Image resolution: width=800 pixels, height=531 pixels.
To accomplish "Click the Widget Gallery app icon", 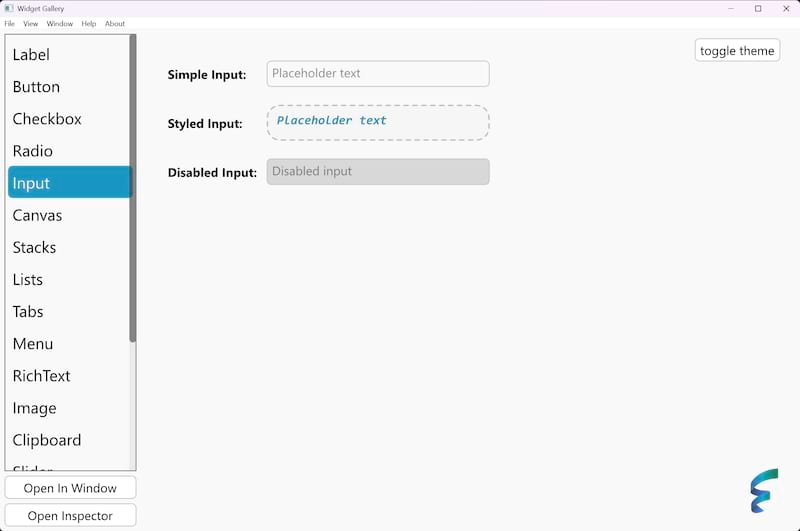I will (9, 9).
